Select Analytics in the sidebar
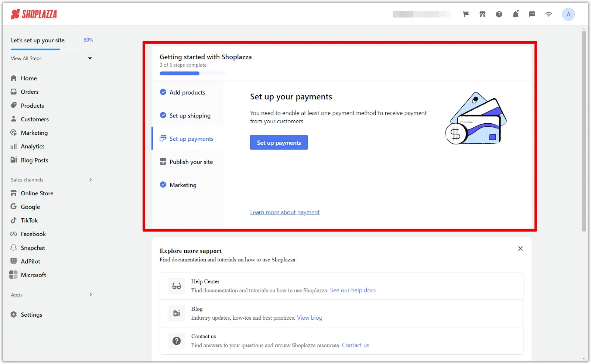 tap(33, 146)
